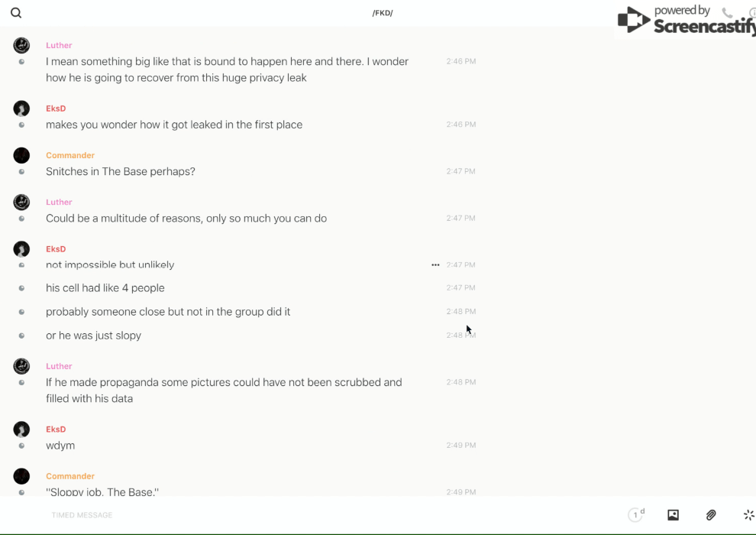This screenshot has height=535, width=756.
Task: Set the 1d message timer
Action: tap(636, 515)
